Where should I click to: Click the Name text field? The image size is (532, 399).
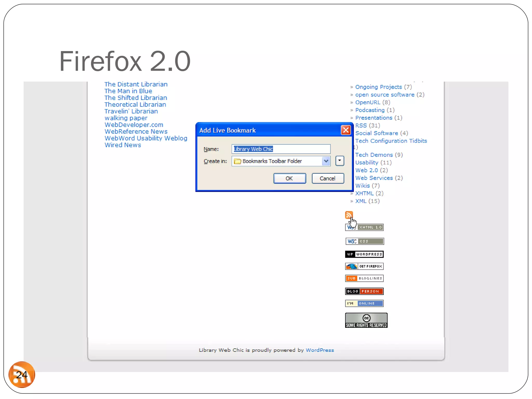[x=281, y=149]
